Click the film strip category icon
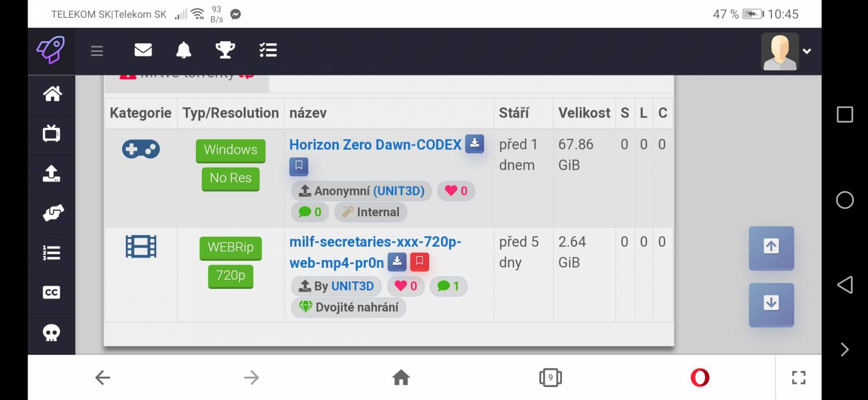 [x=141, y=246]
